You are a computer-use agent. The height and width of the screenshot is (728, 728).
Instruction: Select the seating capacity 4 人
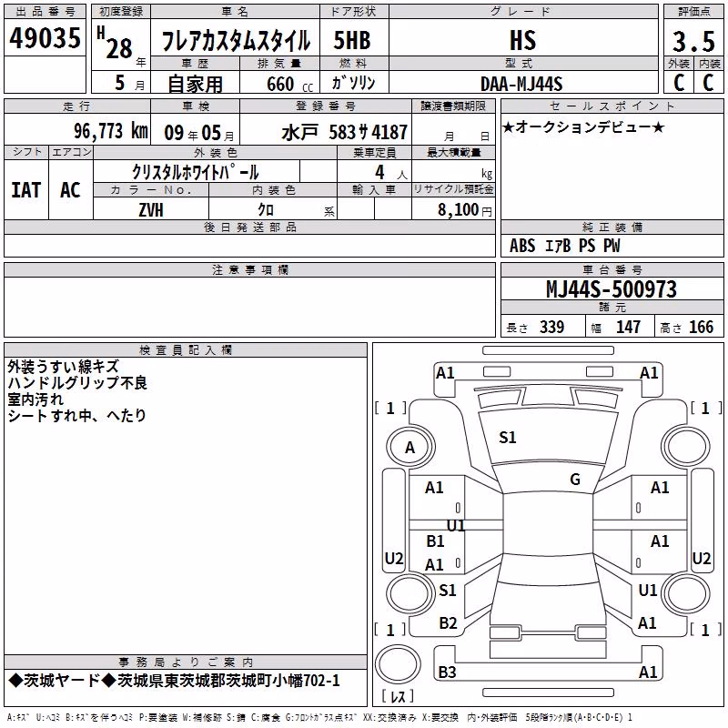pos(391,172)
